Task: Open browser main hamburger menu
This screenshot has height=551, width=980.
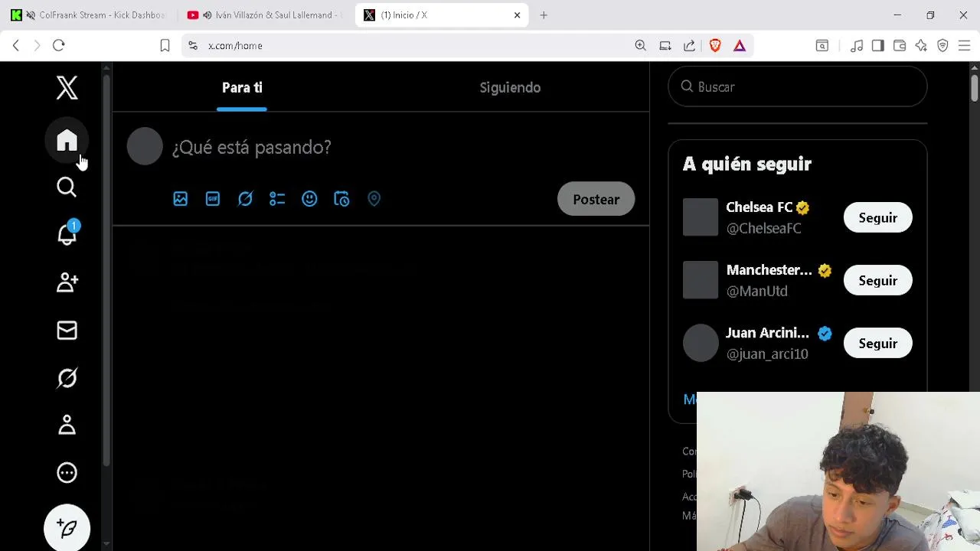Action: (964, 46)
